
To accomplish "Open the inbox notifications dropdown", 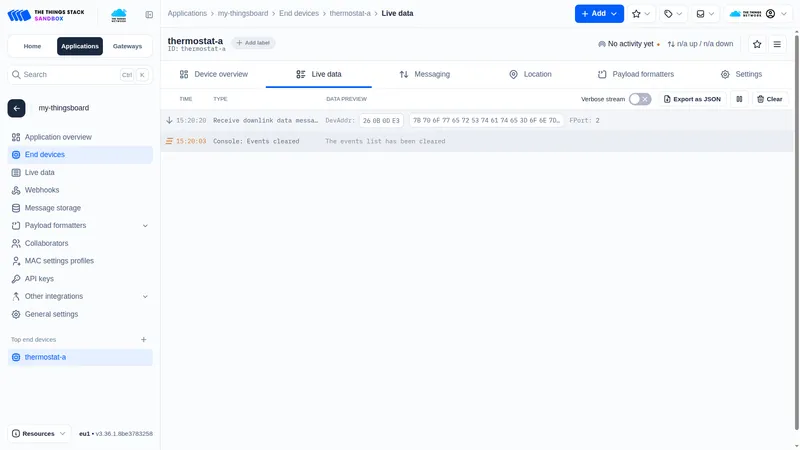I will coord(705,14).
